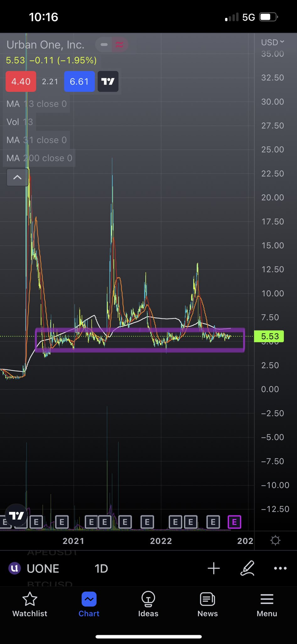Tap the 0.00 price scale label
Image resolution: width=297 pixels, height=644 pixels.
(270, 389)
